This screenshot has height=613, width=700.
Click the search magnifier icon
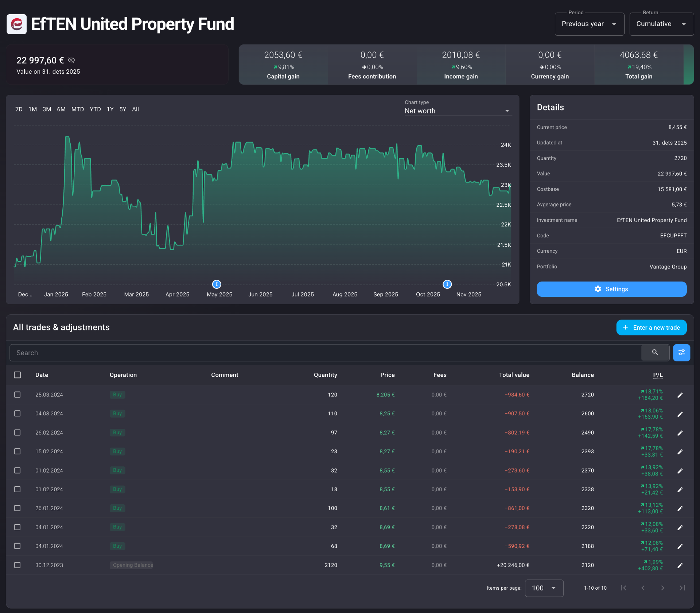coord(655,353)
